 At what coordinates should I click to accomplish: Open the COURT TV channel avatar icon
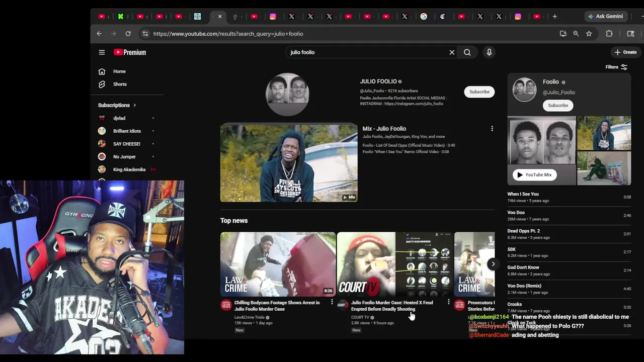tap(343, 305)
